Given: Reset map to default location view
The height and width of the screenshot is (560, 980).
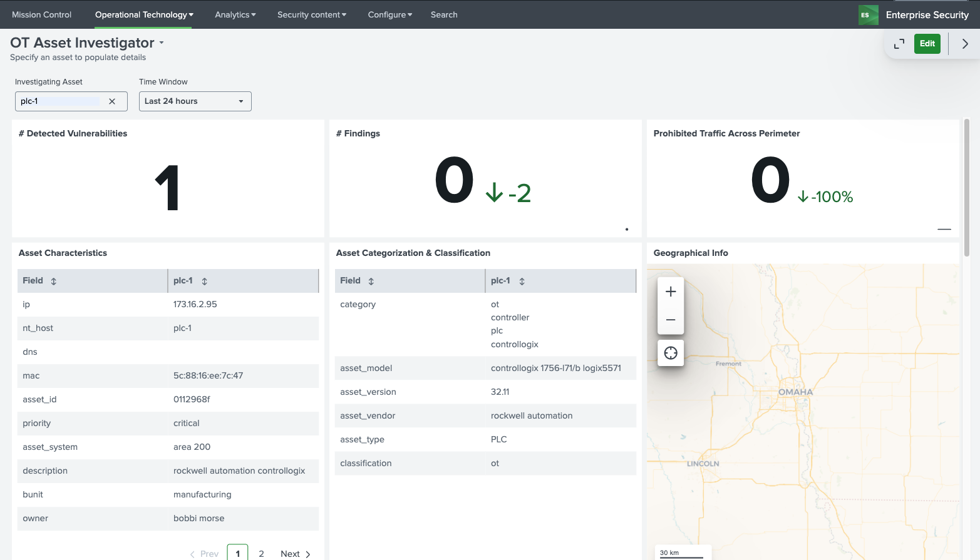Looking at the screenshot, I should pyautogui.click(x=671, y=353).
